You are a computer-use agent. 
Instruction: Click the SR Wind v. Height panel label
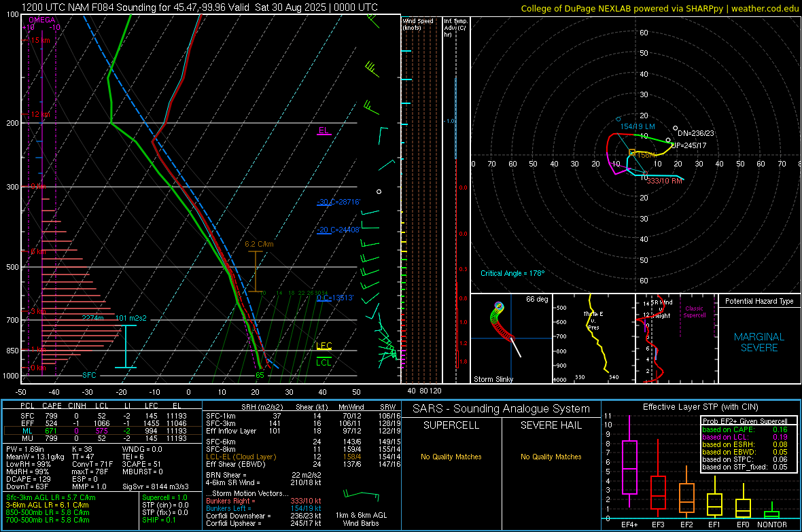point(661,309)
